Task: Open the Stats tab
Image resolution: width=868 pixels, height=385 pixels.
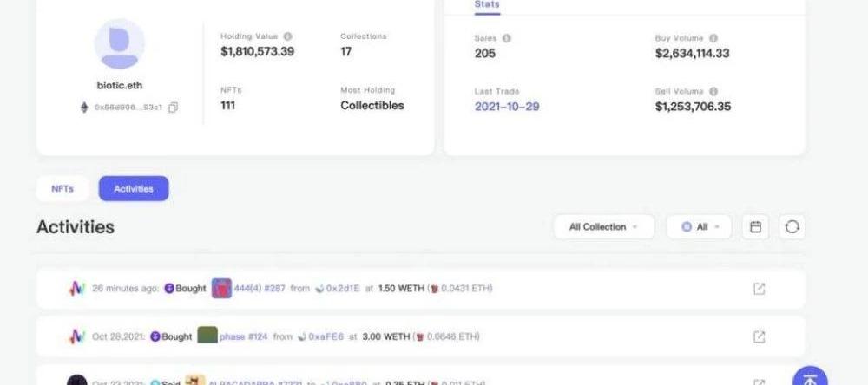Action: (486, 5)
